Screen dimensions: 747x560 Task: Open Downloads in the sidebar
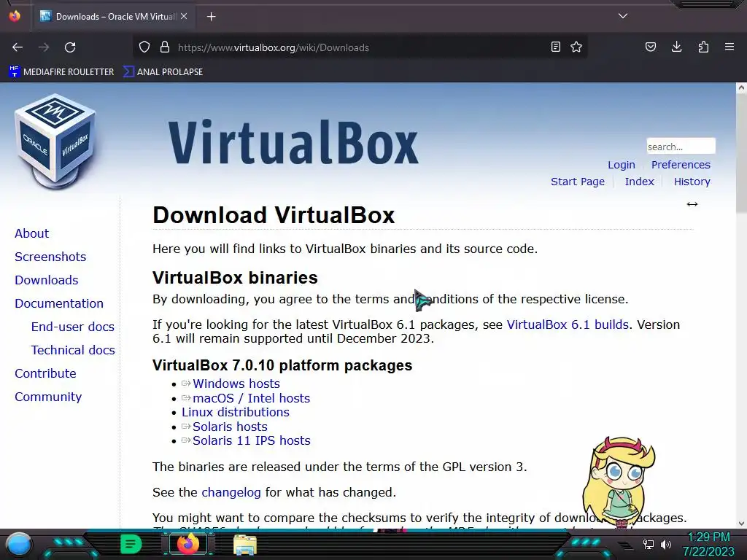click(47, 280)
